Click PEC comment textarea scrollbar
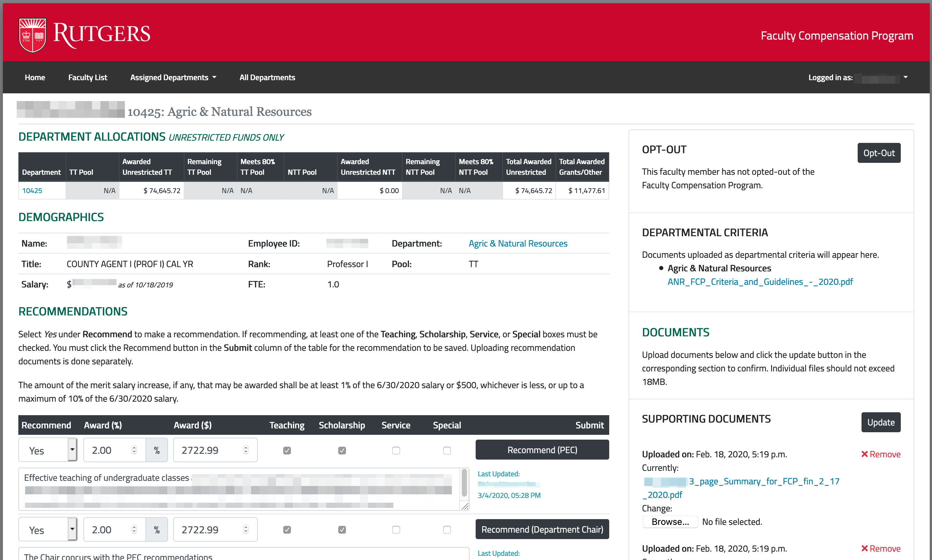 (464, 483)
